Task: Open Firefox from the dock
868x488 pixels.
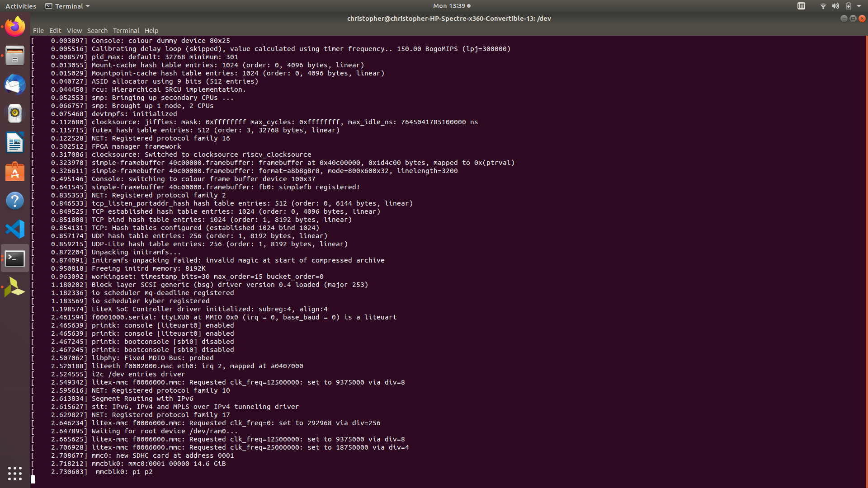Action: [x=15, y=26]
